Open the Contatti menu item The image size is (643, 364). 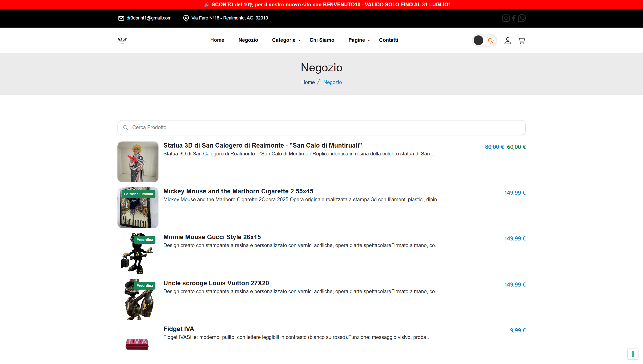[388, 40]
